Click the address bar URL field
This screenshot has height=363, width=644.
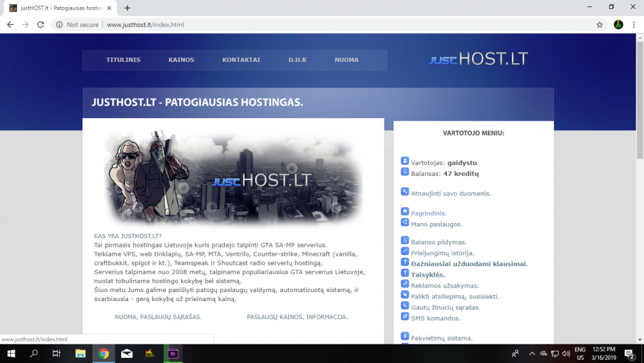coord(328,25)
